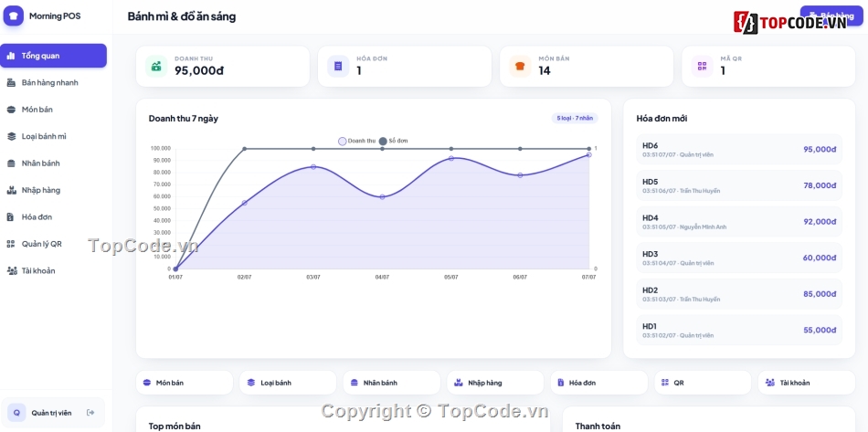Image resolution: width=868 pixels, height=432 pixels.
Task: Click the Q user avatar
Action: pyautogui.click(x=16, y=413)
